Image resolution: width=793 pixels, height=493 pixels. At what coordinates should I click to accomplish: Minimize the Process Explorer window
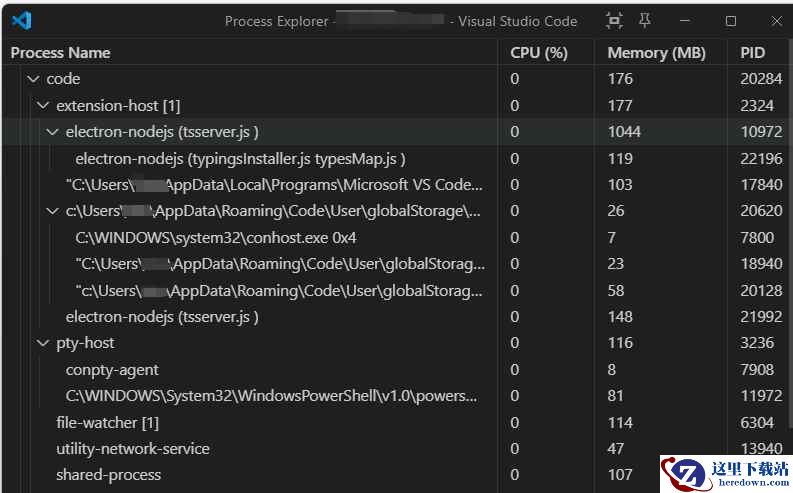click(685, 21)
